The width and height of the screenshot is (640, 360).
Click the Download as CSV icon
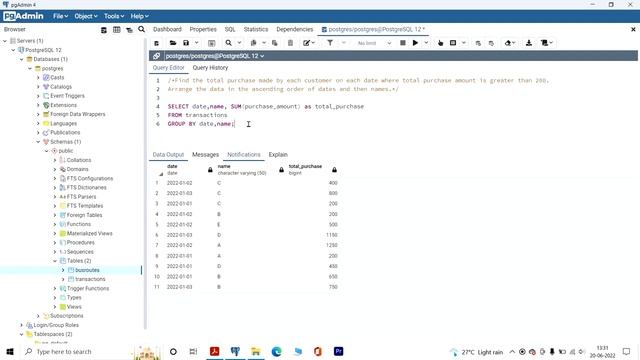pos(529,43)
